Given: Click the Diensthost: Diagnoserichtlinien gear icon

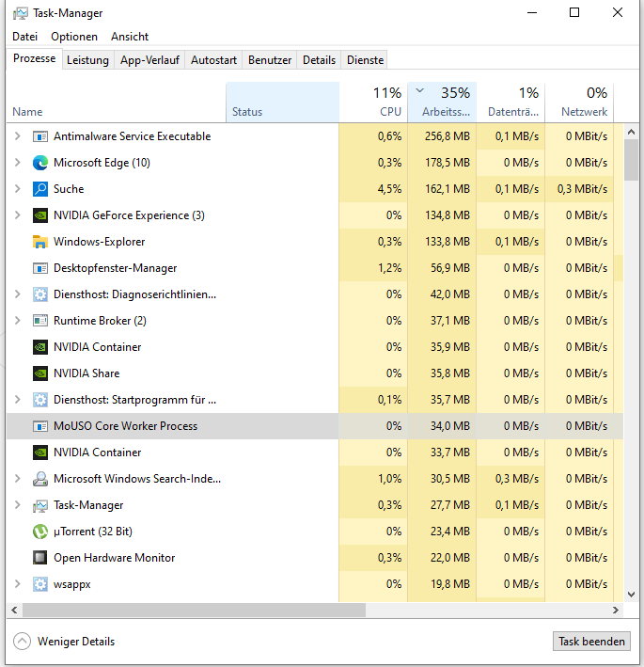Looking at the screenshot, I should [40, 294].
